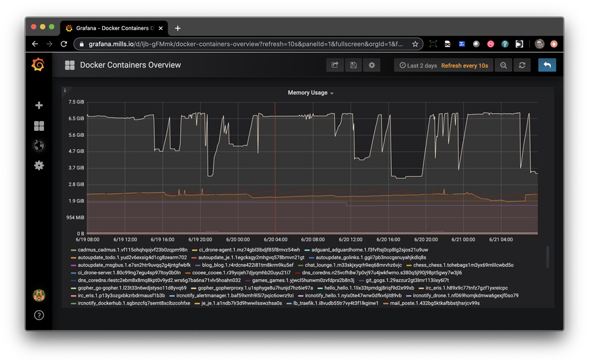
Task: Click the zoom out time range magnifier
Action: pyautogui.click(x=503, y=65)
